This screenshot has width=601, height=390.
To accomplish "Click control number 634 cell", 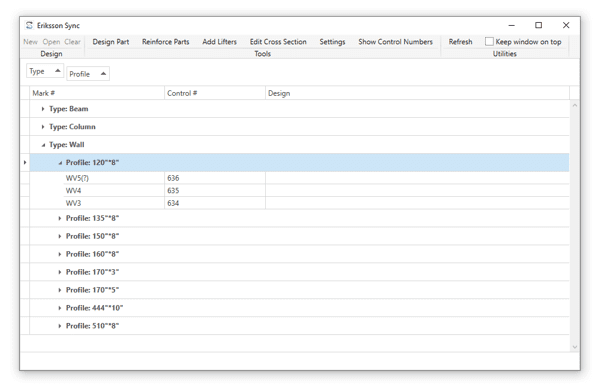I will coord(215,203).
